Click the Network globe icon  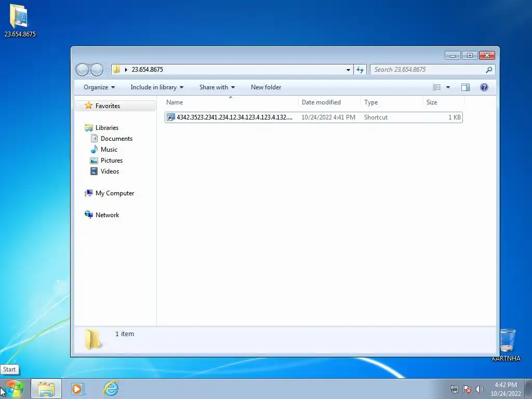tap(88, 215)
